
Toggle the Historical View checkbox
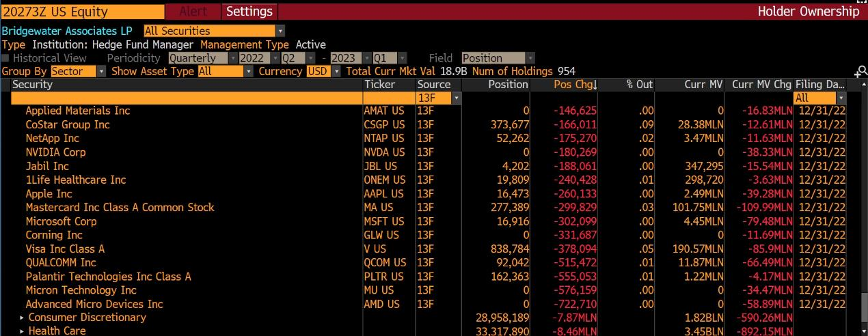pos(6,58)
